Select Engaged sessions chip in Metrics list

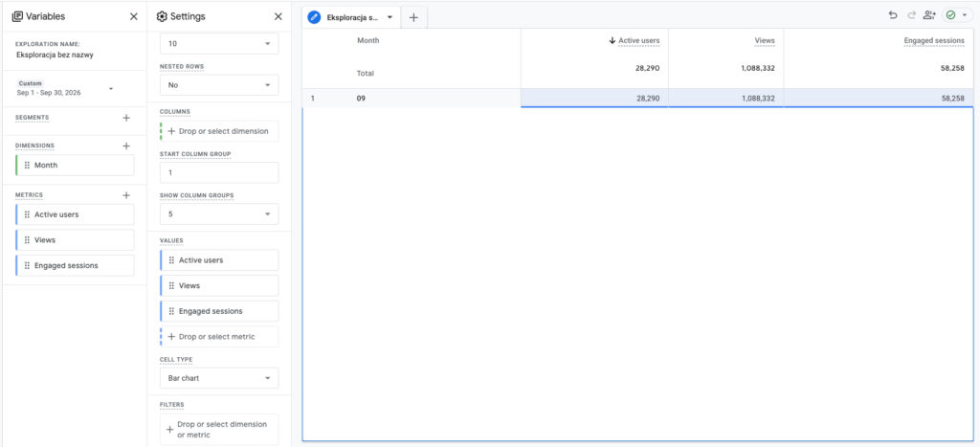point(75,265)
